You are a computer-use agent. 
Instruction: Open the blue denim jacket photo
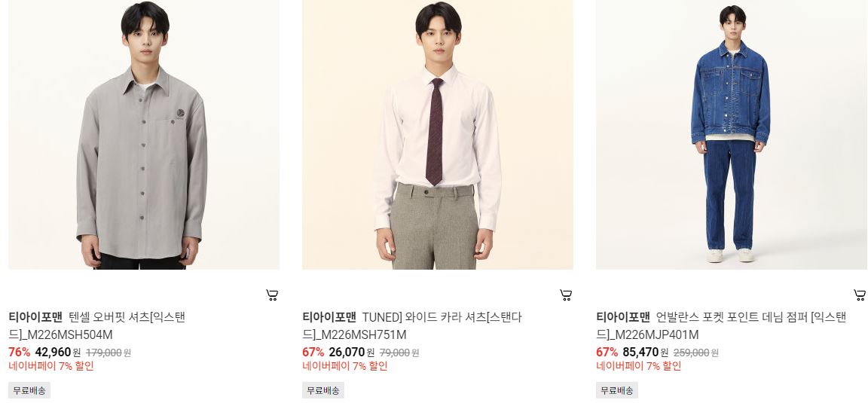[x=732, y=135]
